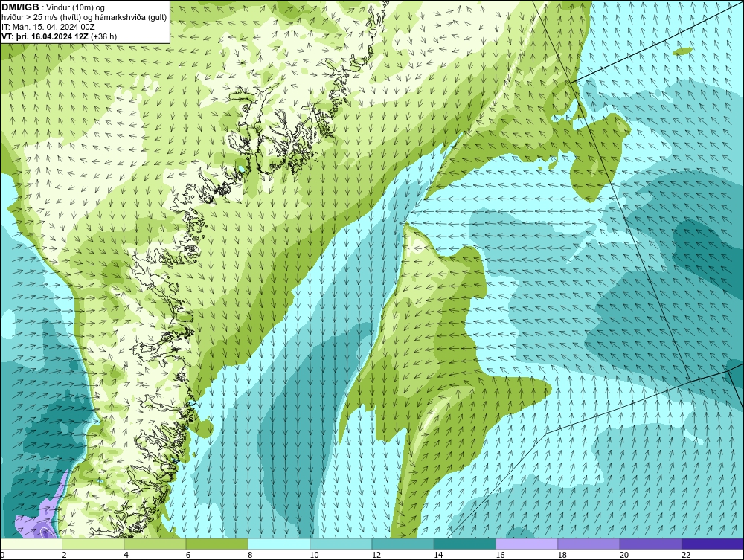Screen dimensions: 744x560
Task: Click the legend scale label '8'
Action: click(250, 556)
